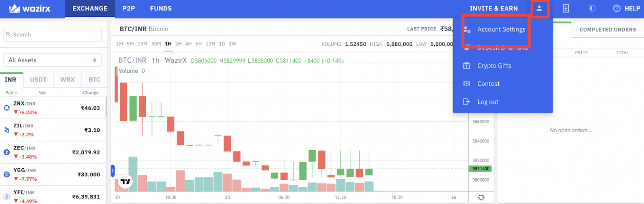Click the market Search field
Image resolution: width=644 pixels, height=204 pixels.
52,34
